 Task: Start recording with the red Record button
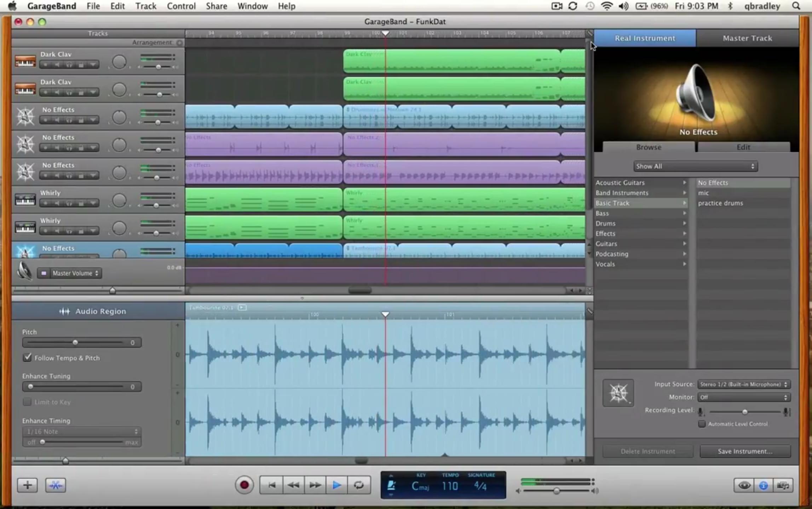(x=244, y=485)
